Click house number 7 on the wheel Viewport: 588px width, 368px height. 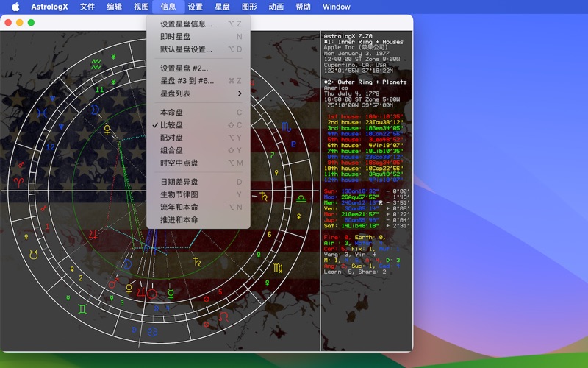(272, 155)
